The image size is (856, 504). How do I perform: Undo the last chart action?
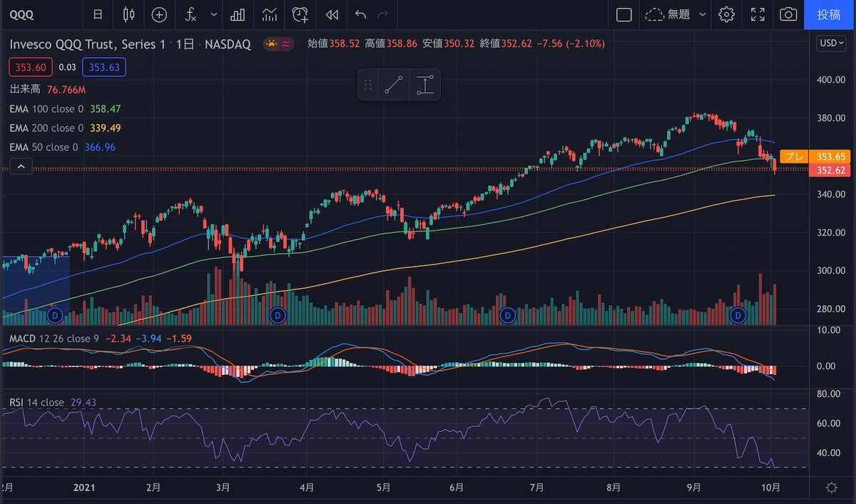361,14
